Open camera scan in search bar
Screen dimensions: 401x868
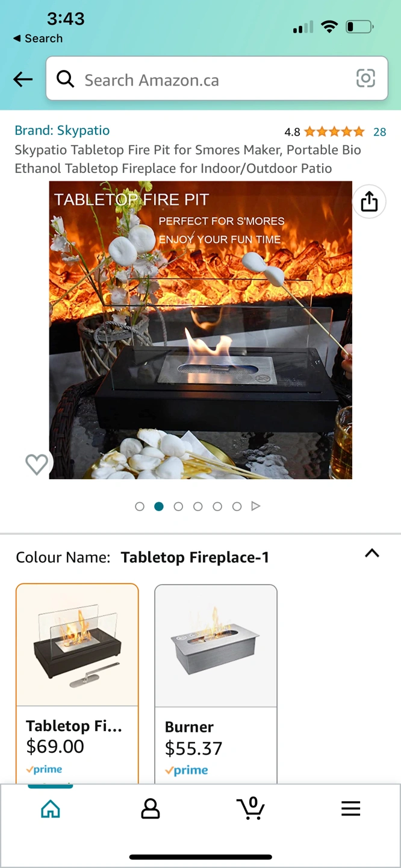(x=365, y=78)
